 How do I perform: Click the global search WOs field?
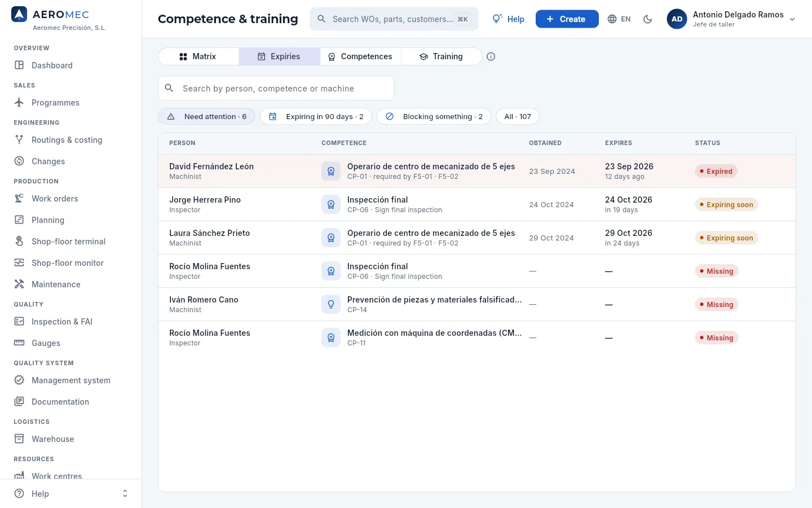coord(394,19)
